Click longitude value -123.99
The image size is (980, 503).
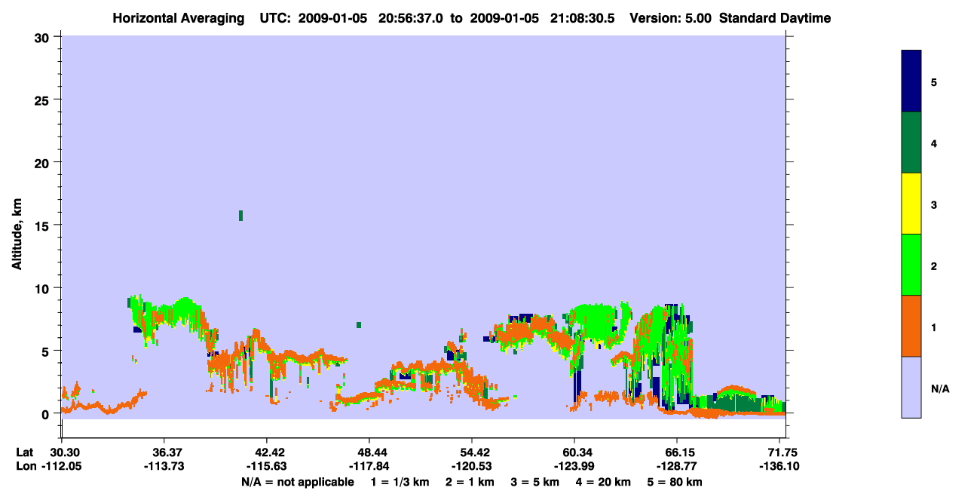(x=574, y=466)
